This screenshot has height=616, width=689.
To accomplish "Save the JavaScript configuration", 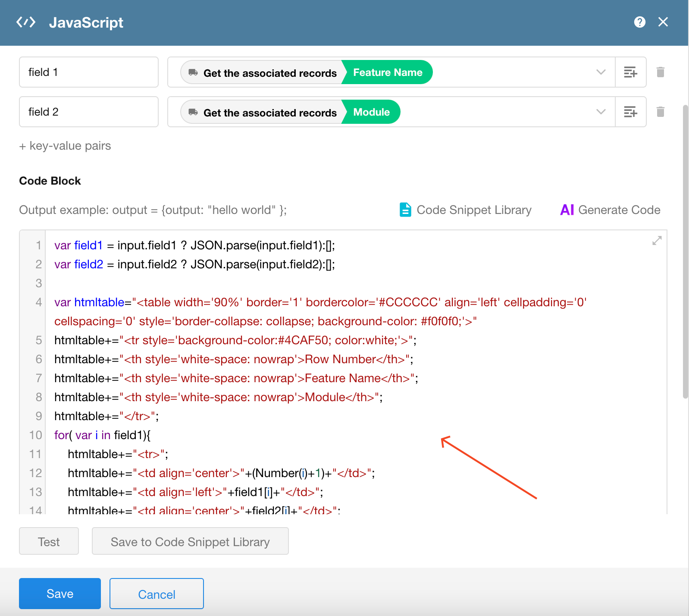I will pos(60,594).
